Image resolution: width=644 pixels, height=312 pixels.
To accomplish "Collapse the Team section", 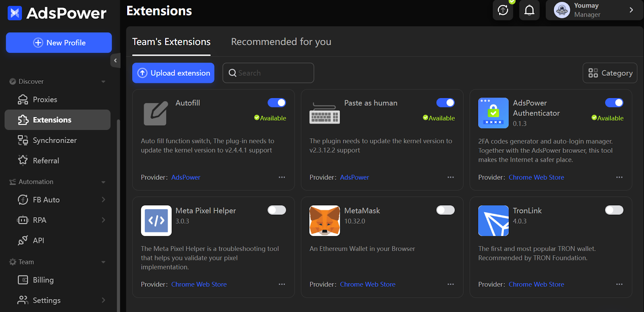I will pos(103,262).
